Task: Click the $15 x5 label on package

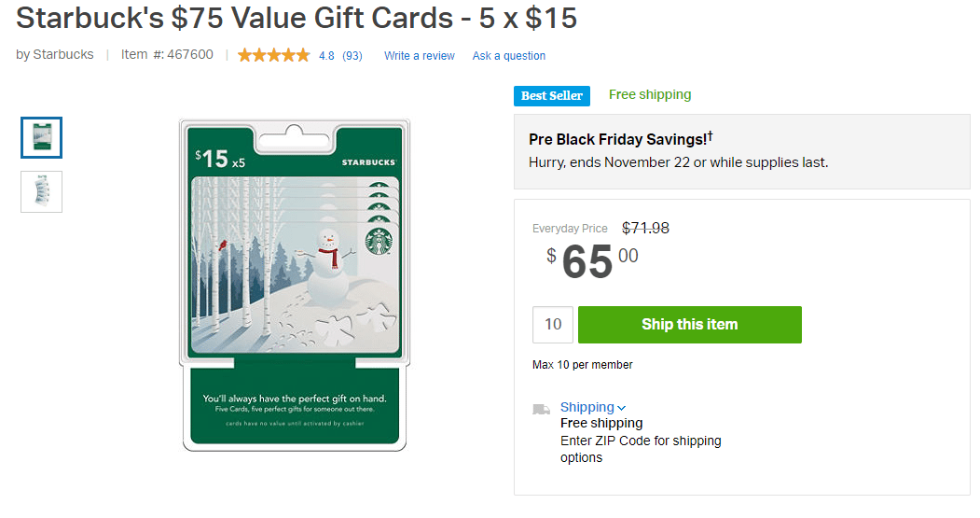Action: pos(220,159)
